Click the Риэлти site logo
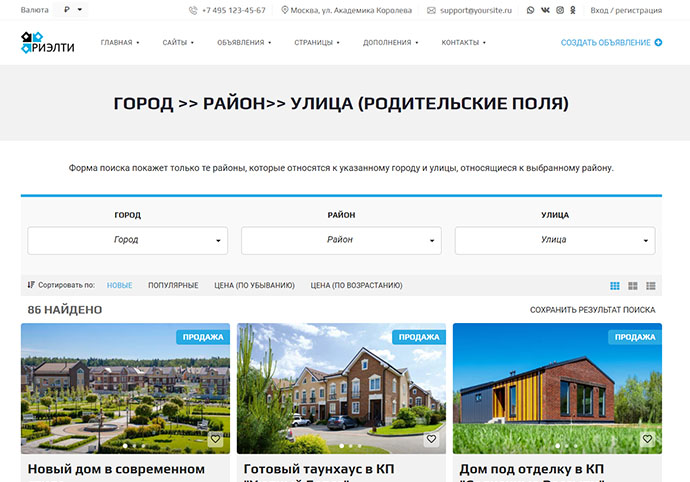Viewport: 690px width, 482px height. pos(46,43)
